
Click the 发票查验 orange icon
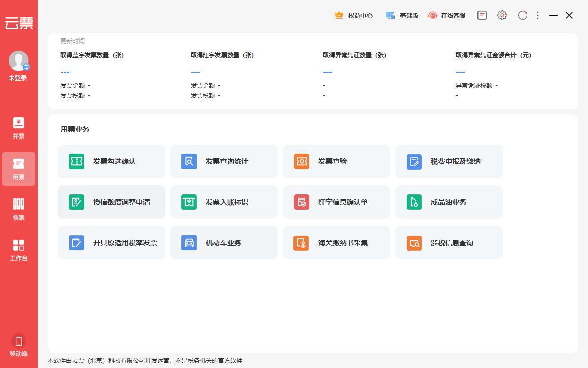pos(302,161)
